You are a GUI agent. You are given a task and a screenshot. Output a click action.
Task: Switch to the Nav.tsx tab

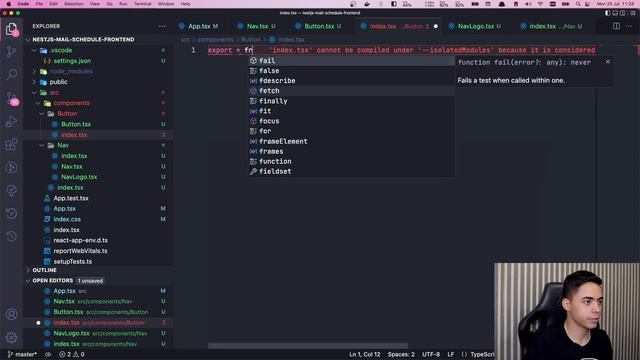click(257, 26)
